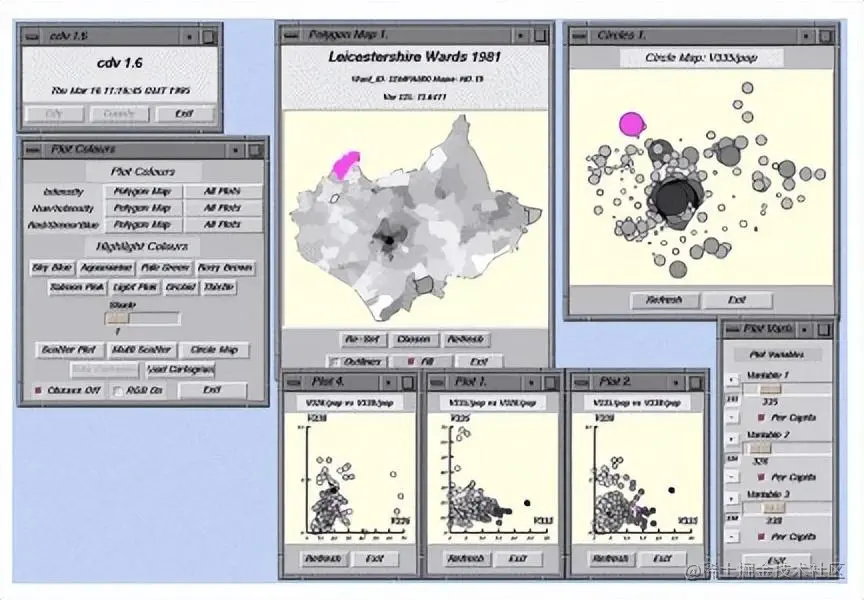864x600 pixels.
Task: Choose Thistle highlight colour
Action: pyautogui.click(x=219, y=287)
